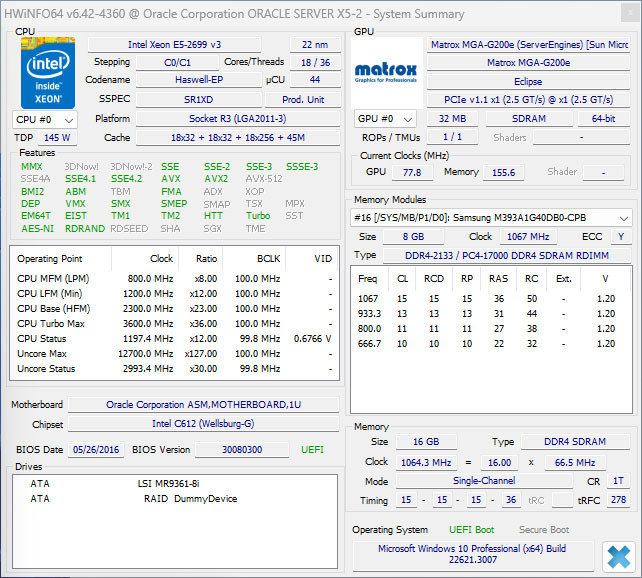
Task: Click the SSE4.2 feature label
Action: click(127, 179)
